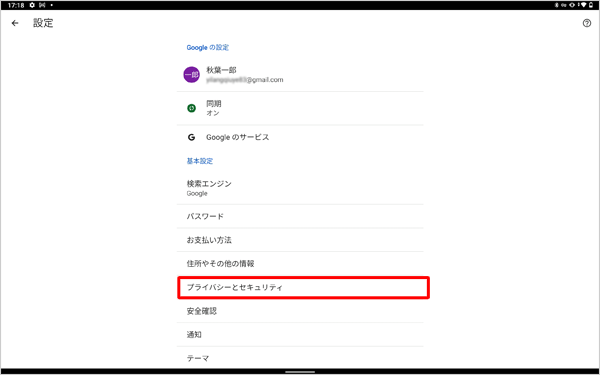Tap the 17:18 clock in status bar
This screenshot has height=375, width=600.
click(x=16, y=5)
